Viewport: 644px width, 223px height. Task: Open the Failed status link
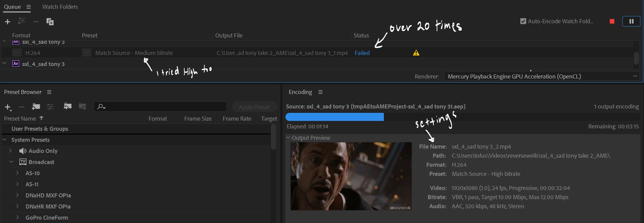click(362, 53)
